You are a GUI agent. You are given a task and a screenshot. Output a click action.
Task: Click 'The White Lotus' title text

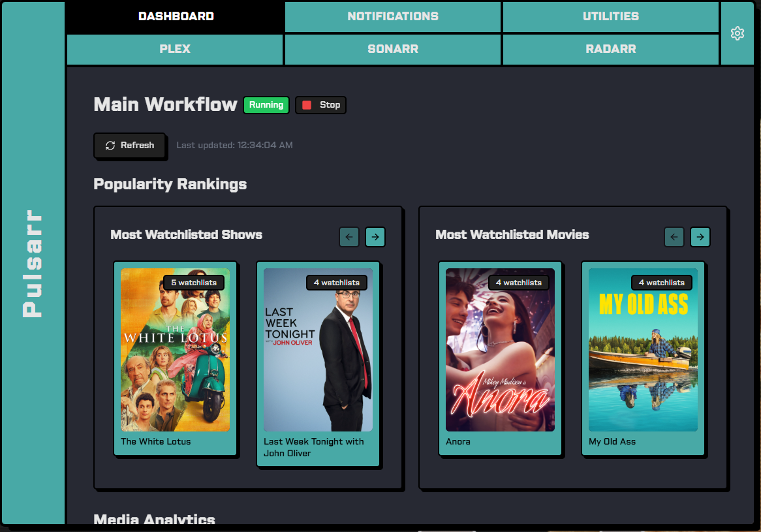(x=156, y=442)
